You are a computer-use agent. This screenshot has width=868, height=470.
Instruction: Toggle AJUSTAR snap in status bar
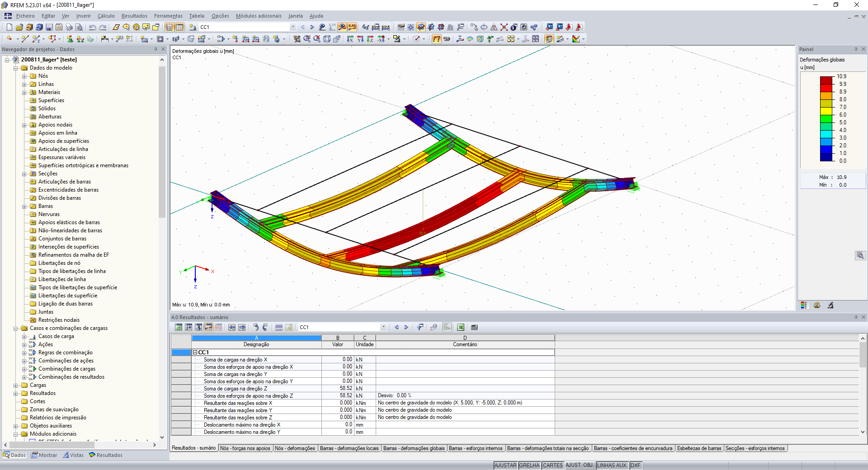click(505, 465)
